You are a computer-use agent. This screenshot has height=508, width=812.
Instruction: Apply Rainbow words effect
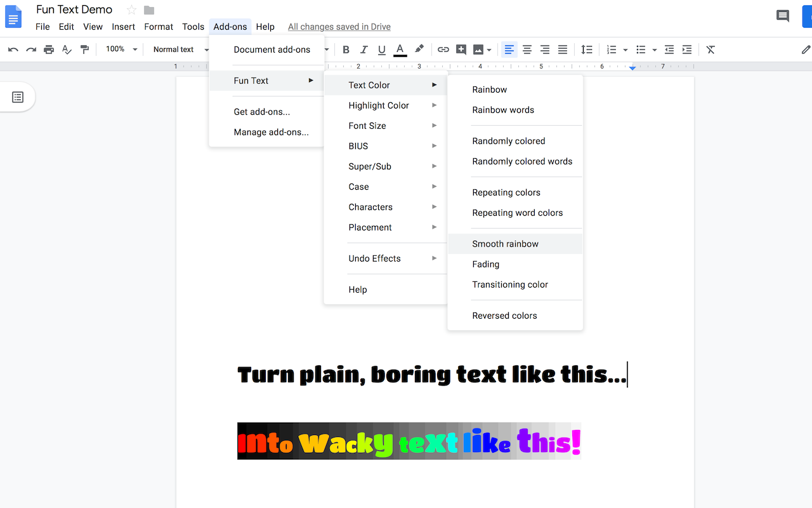tap(515, 110)
